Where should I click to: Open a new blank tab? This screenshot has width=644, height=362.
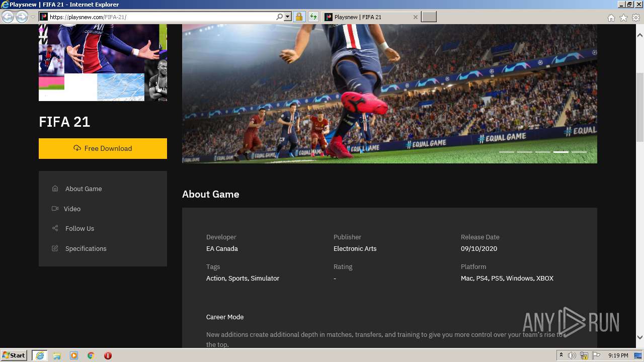point(429,17)
